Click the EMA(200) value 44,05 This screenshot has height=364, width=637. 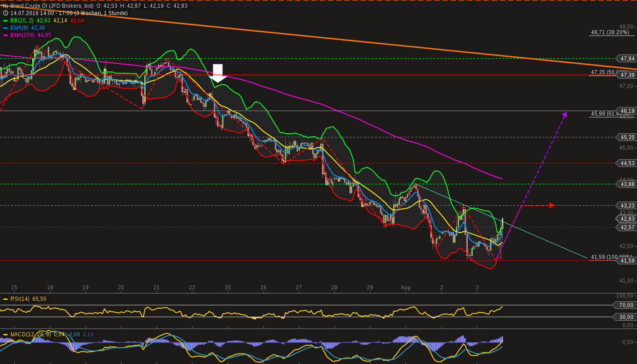[44, 35]
